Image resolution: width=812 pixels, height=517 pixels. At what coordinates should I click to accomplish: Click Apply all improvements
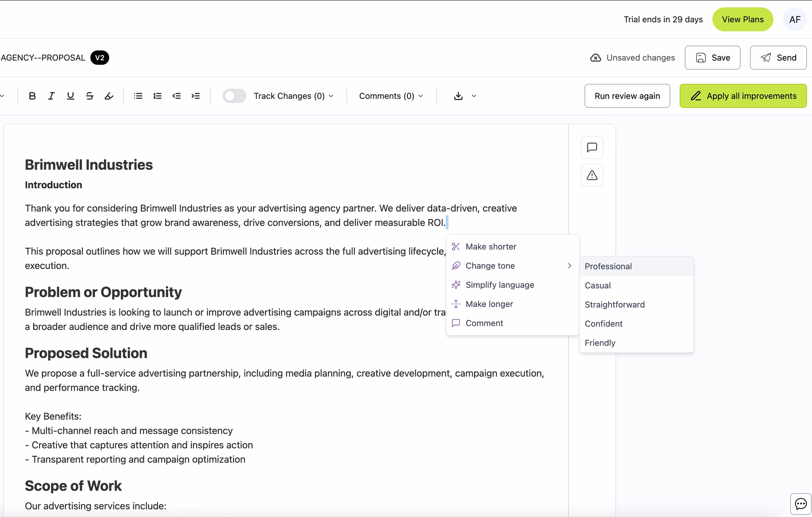pos(743,96)
